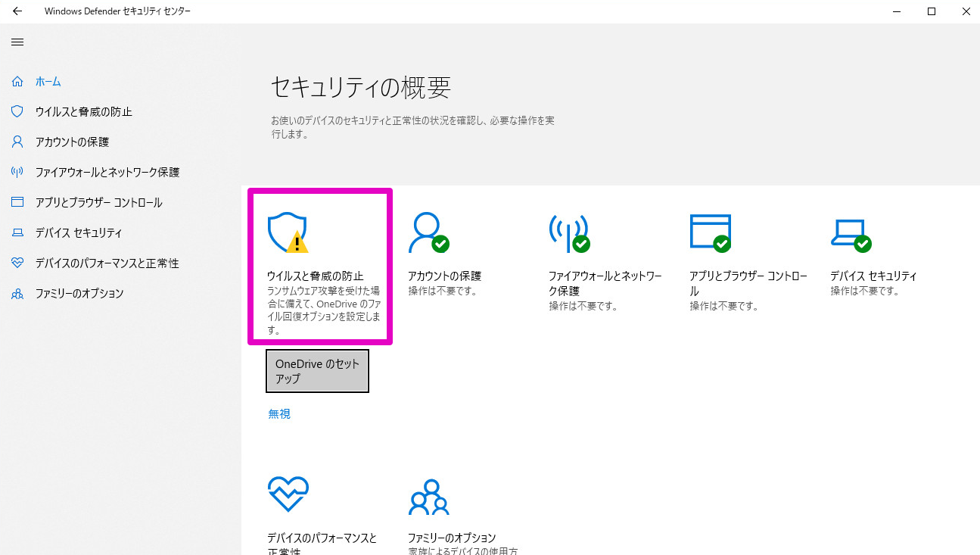This screenshot has width=980, height=555.
Task: Click the セキュリティの概要 heading
Action: [361, 88]
